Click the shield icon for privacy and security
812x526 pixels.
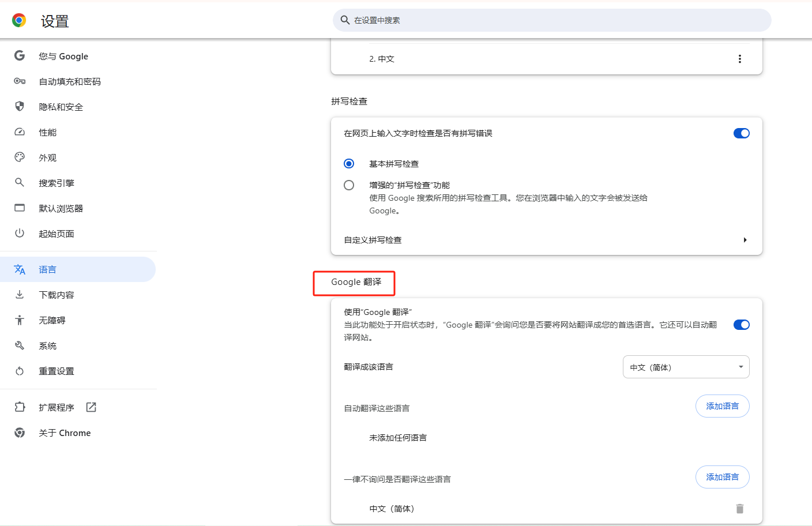click(x=20, y=107)
